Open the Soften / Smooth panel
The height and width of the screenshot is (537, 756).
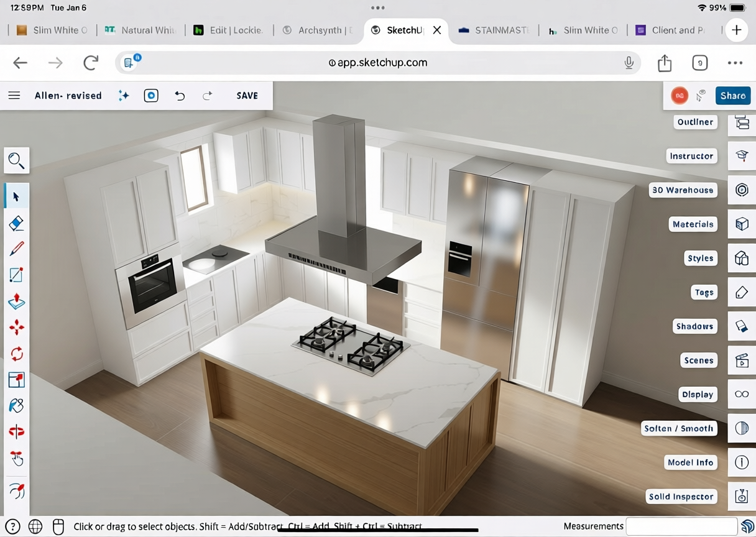(742, 428)
